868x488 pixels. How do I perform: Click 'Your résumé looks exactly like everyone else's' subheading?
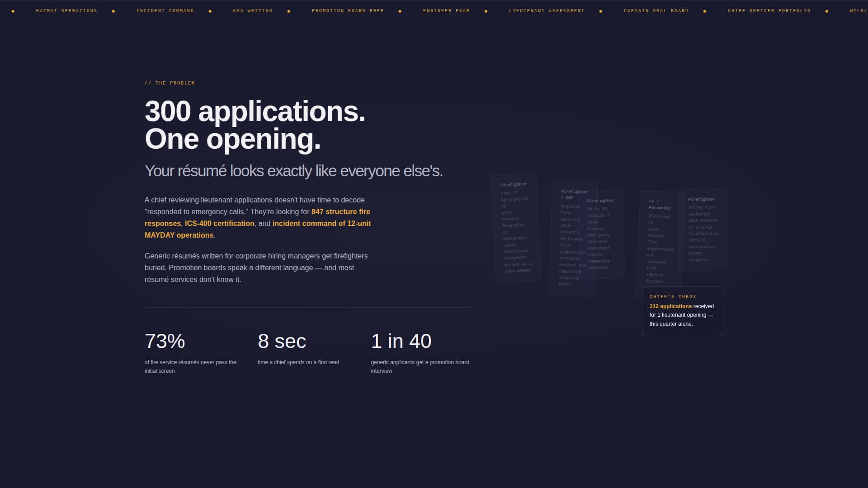click(293, 171)
